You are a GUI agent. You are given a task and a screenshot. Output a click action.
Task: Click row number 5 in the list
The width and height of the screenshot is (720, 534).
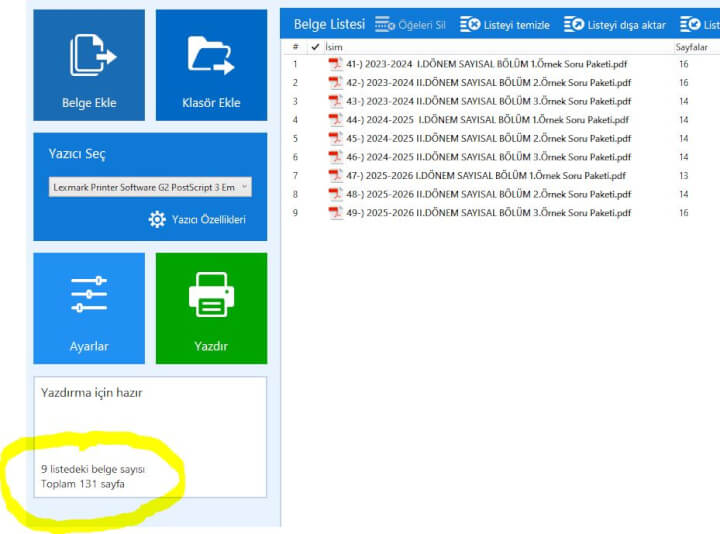coord(295,139)
